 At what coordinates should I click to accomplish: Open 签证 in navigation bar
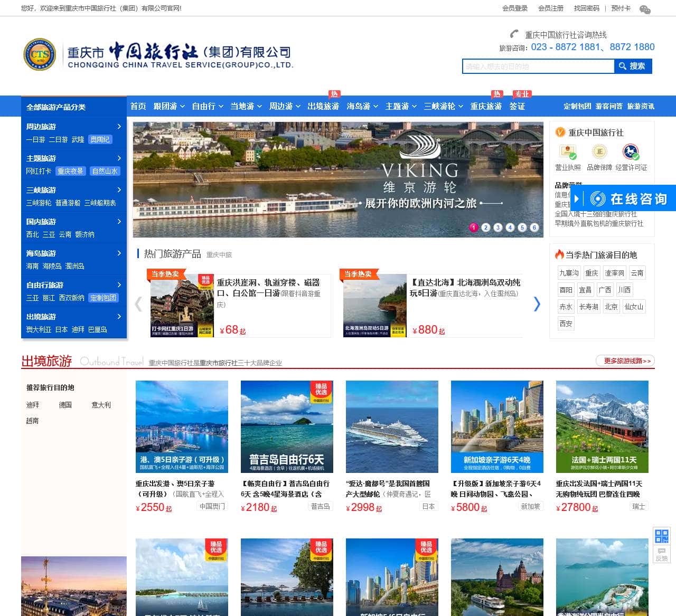[517, 107]
